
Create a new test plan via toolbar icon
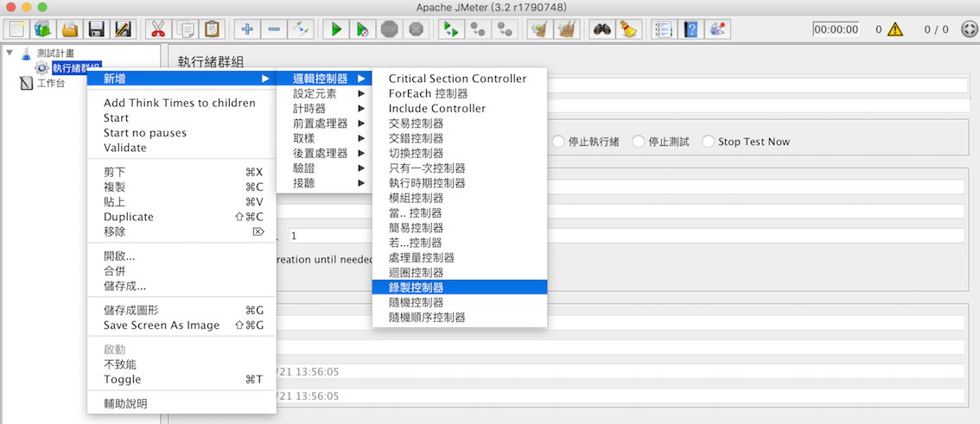pyautogui.click(x=17, y=28)
